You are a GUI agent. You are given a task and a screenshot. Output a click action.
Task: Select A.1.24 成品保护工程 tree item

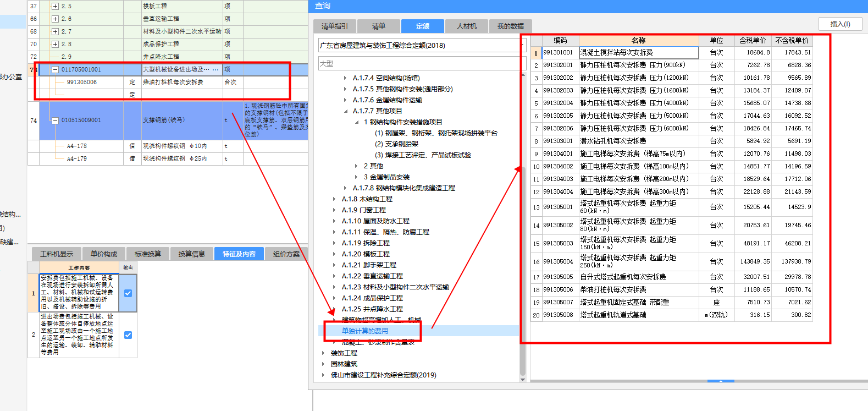(372, 298)
